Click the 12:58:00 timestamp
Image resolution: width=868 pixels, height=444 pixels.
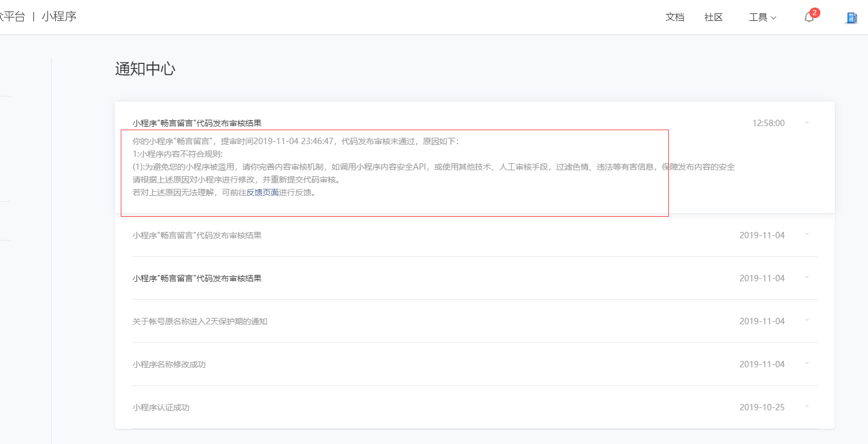[x=768, y=123]
